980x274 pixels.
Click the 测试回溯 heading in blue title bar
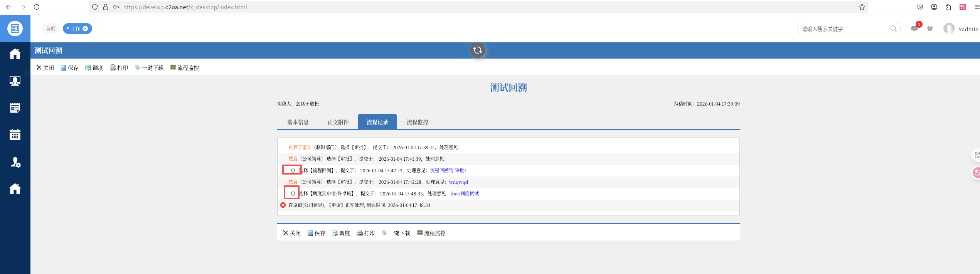(x=48, y=50)
